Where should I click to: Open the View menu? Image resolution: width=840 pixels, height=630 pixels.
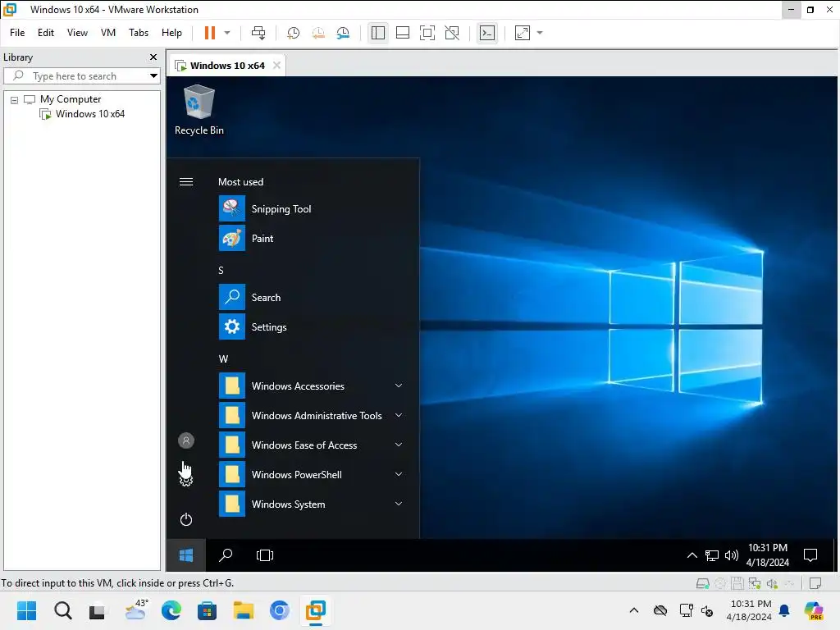click(77, 33)
